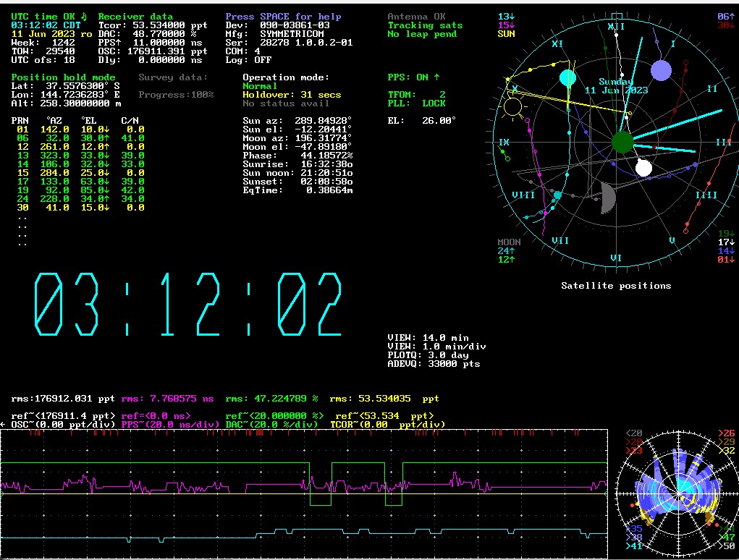Click the 'Sun az: 289.84928°' line
The height and width of the screenshot is (560, 739).
click(x=297, y=121)
